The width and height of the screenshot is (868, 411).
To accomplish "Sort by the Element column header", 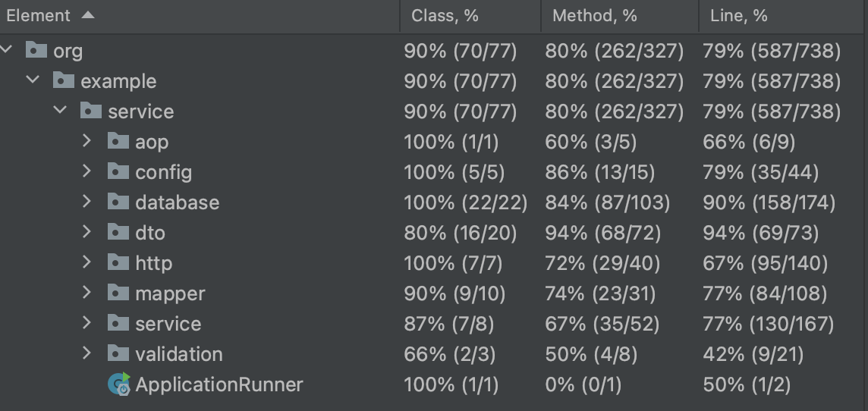I will point(39,15).
